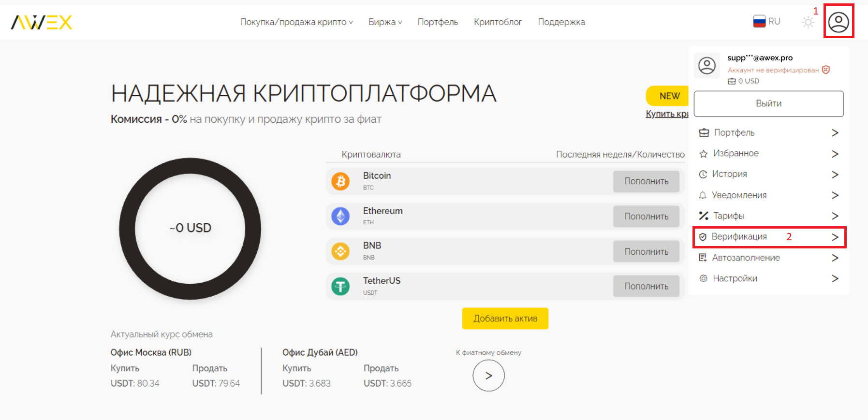Select Тарифы menu entry
868x420 pixels.
[769, 216]
